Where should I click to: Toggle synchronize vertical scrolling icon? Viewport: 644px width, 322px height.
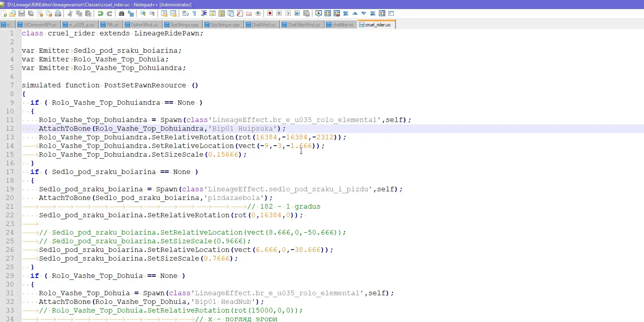164,13
